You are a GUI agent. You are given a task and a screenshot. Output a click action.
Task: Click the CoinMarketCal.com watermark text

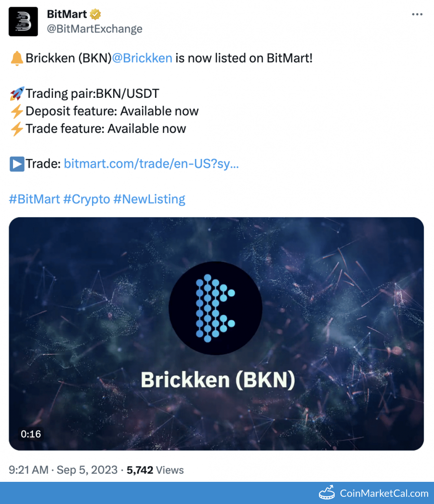(x=384, y=493)
